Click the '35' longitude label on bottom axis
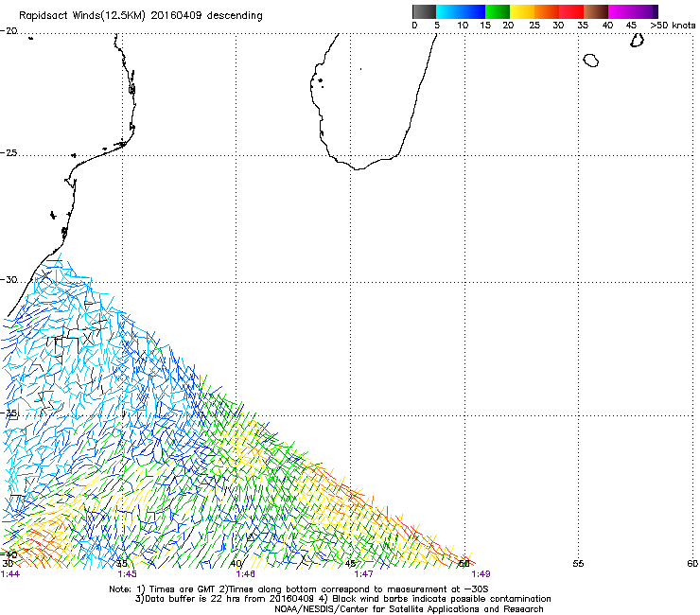700x615 pixels. 122,564
